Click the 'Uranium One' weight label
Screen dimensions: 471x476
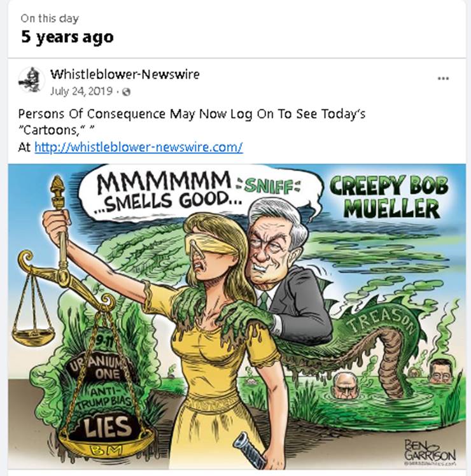(99, 368)
